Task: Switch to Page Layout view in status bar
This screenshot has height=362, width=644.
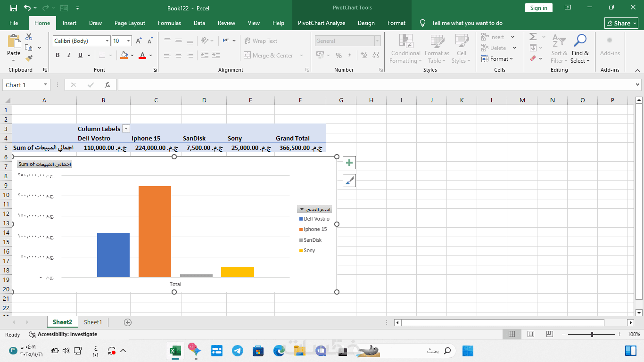Action: point(531,334)
